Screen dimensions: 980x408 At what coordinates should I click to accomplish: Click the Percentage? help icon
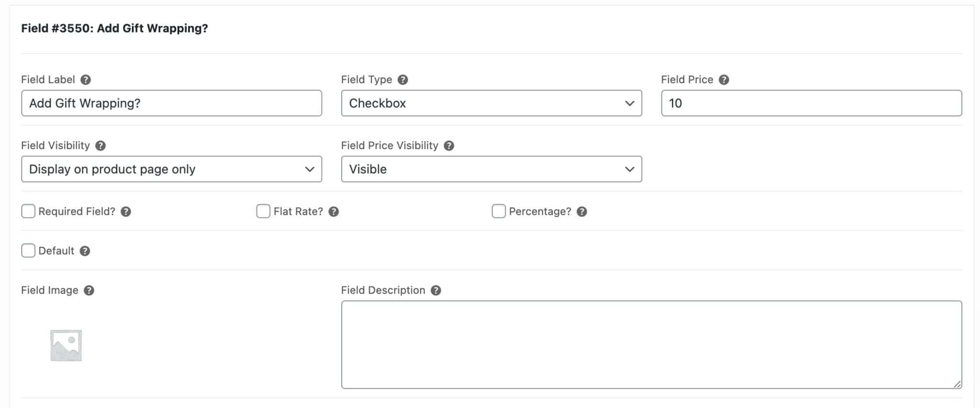coord(582,212)
